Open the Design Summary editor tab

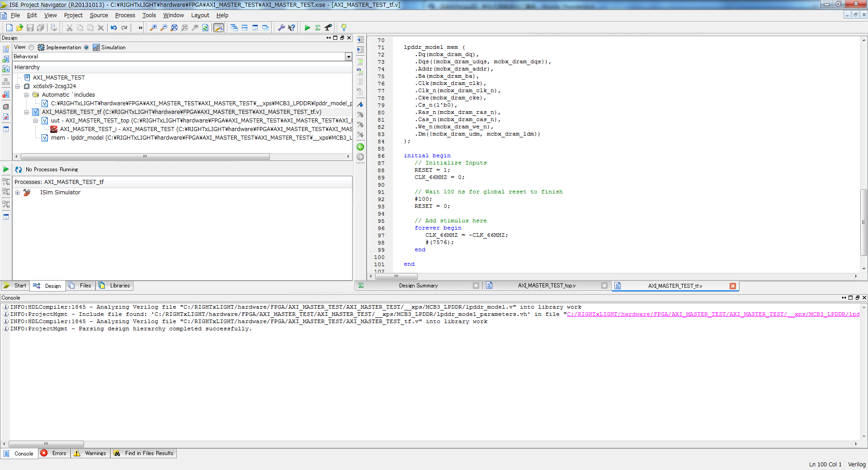(418, 286)
